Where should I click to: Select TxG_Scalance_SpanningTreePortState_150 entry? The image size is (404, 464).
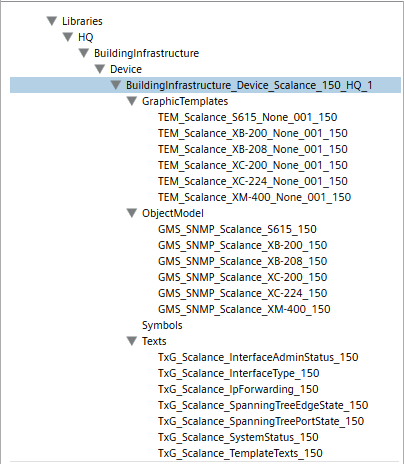261,421
